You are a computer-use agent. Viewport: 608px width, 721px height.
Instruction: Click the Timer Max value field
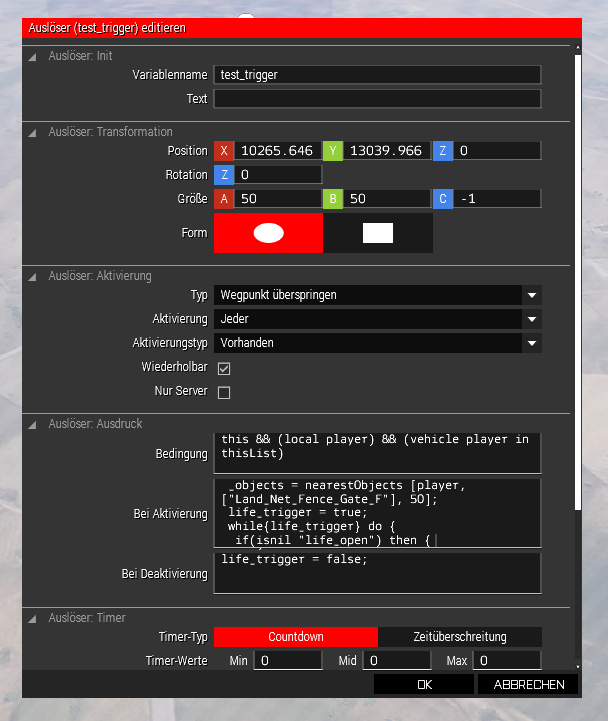[507, 661]
